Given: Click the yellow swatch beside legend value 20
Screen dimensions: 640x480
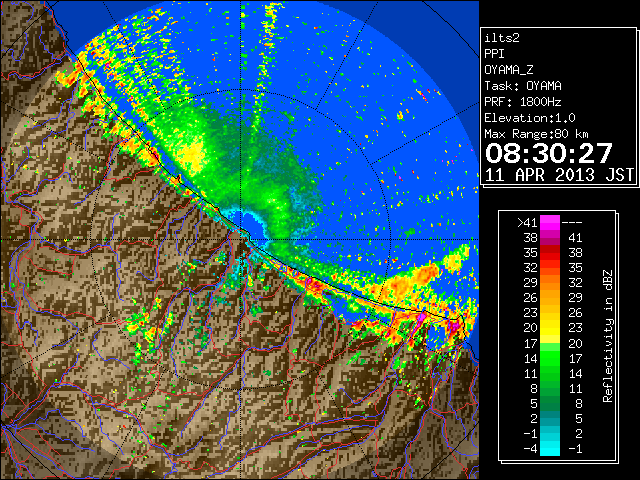Looking at the screenshot, I should (x=550, y=328).
